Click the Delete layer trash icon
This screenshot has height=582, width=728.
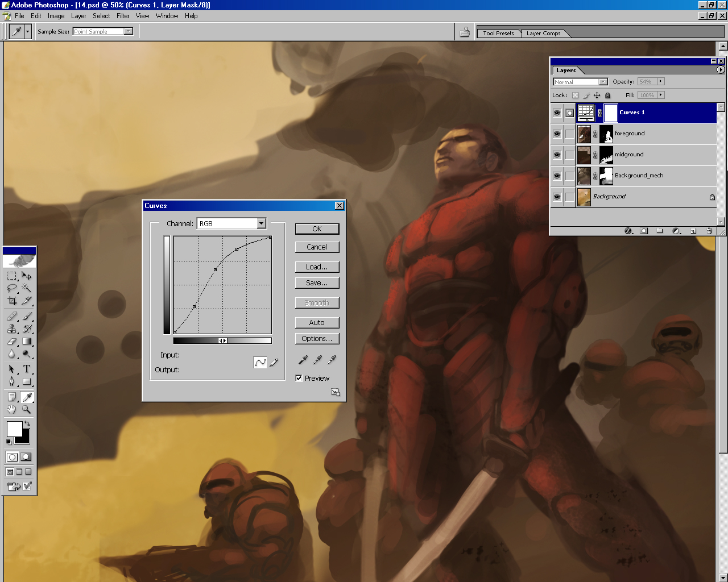[709, 231]
